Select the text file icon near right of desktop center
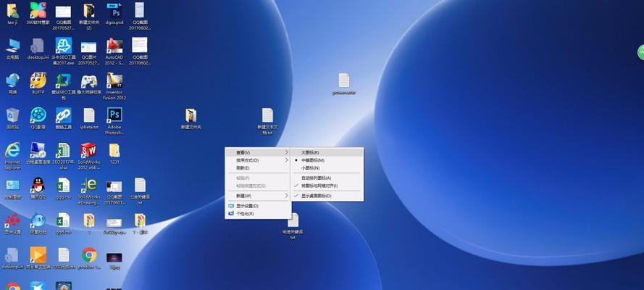644x290 pixels. [344, 80]
